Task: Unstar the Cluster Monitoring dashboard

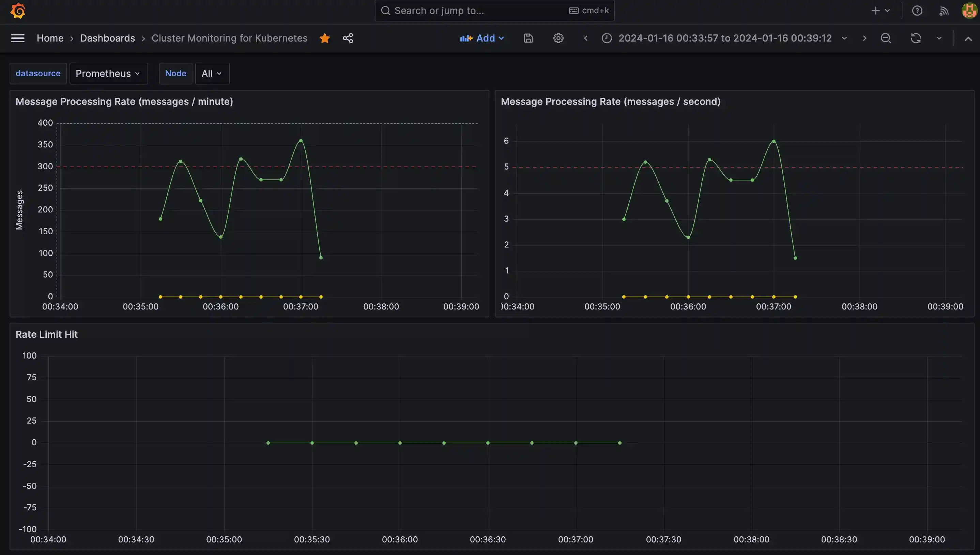Action: coord(325,38)
